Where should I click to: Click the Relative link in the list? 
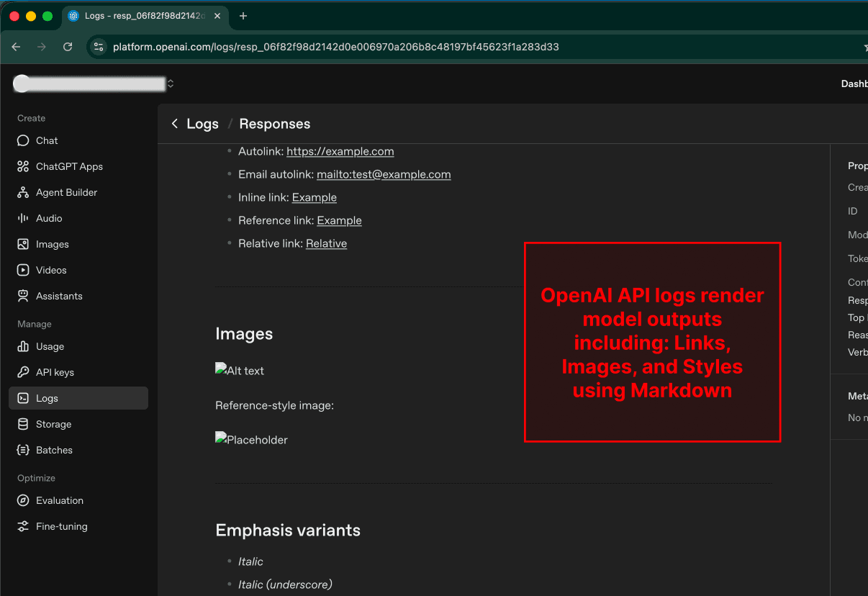pos(326,243)
